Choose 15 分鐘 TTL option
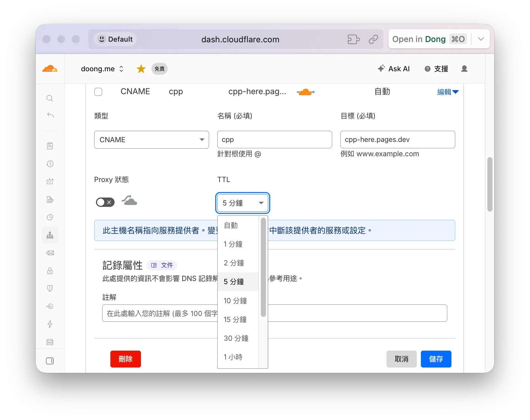Screen dimensions: 530x420 (238, 319)
